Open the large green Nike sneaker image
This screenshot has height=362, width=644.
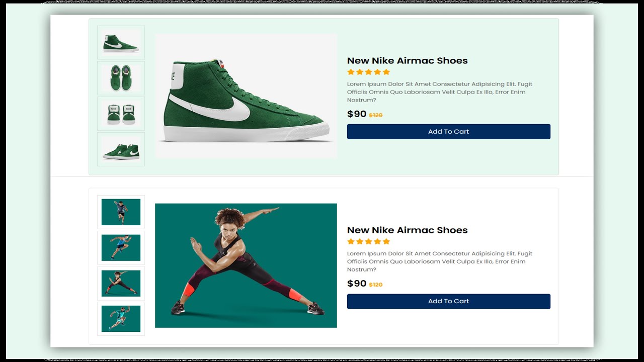(x=246, y=96)
